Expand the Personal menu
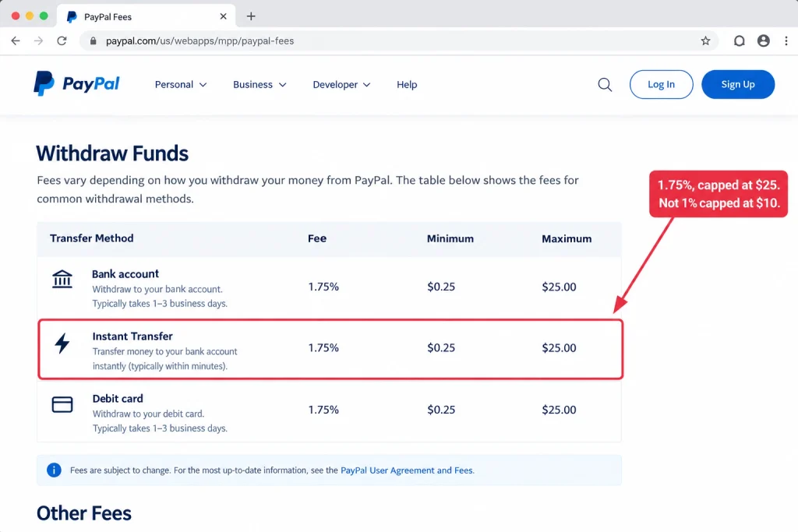Image resolution: width=798 pixels, height=532 pixels. [x=181, y=84]
